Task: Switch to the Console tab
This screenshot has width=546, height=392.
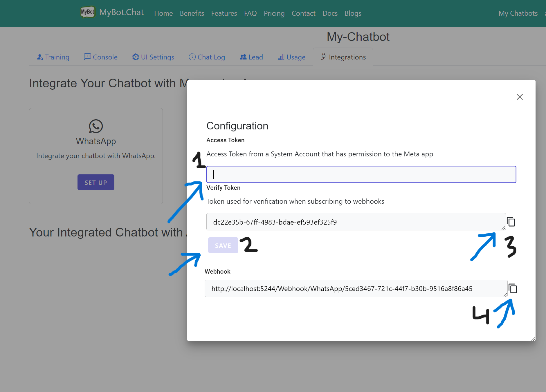Action: [101, 57]
